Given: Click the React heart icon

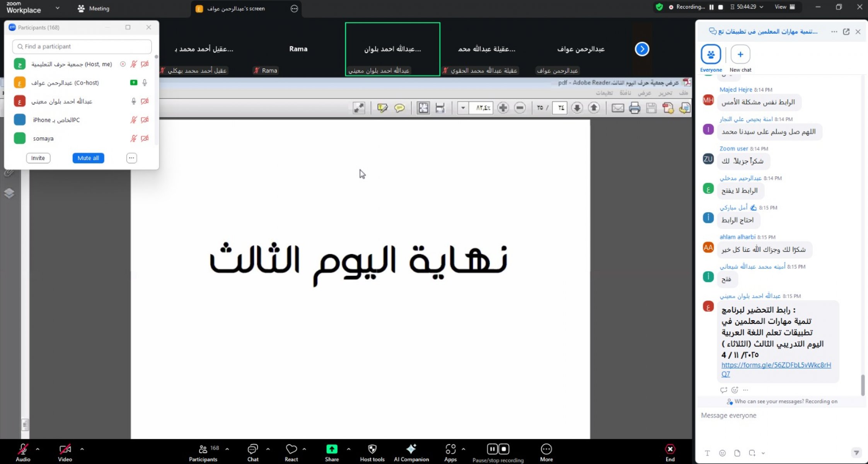Looking at the screenshot, I should pos(291,449).
